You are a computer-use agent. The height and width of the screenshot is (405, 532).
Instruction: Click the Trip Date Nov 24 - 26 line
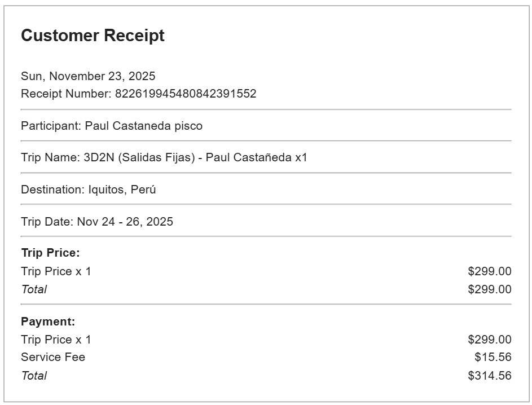pos(97,222)
